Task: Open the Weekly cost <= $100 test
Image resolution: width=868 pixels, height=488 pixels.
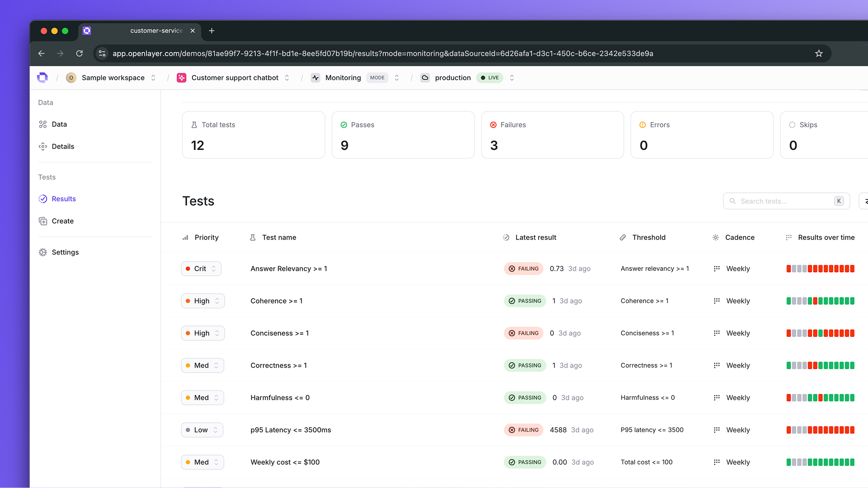Action: click(285, 462)
